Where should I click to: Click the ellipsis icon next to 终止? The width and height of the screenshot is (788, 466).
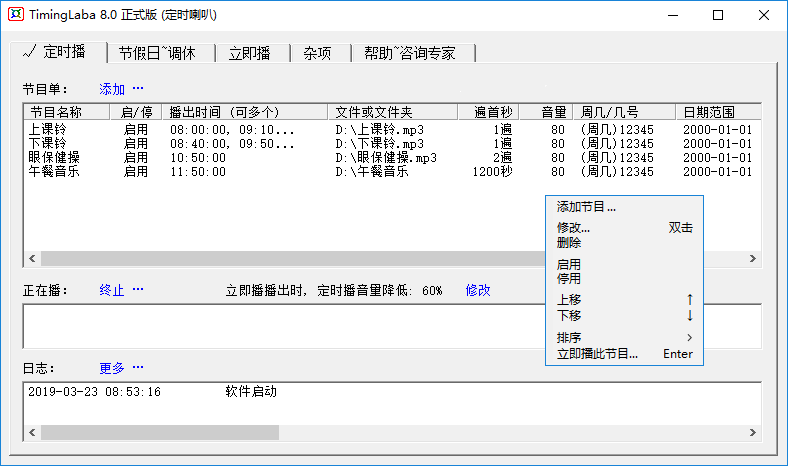tap(138, 290)
